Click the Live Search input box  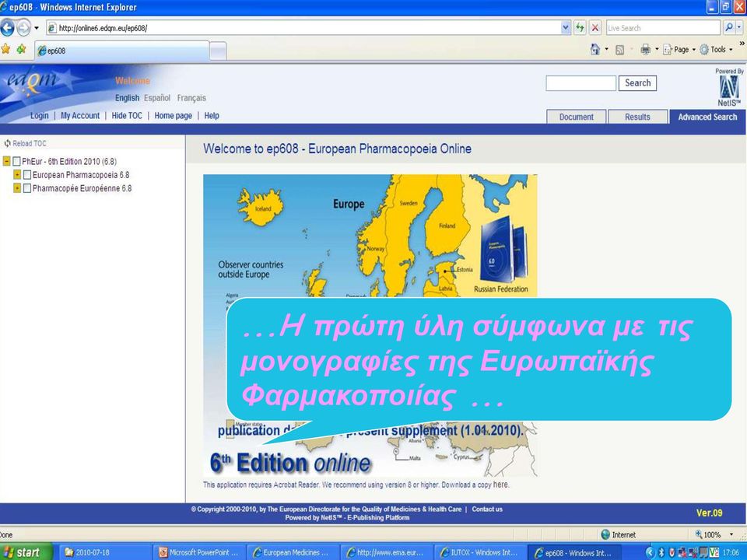663,28
